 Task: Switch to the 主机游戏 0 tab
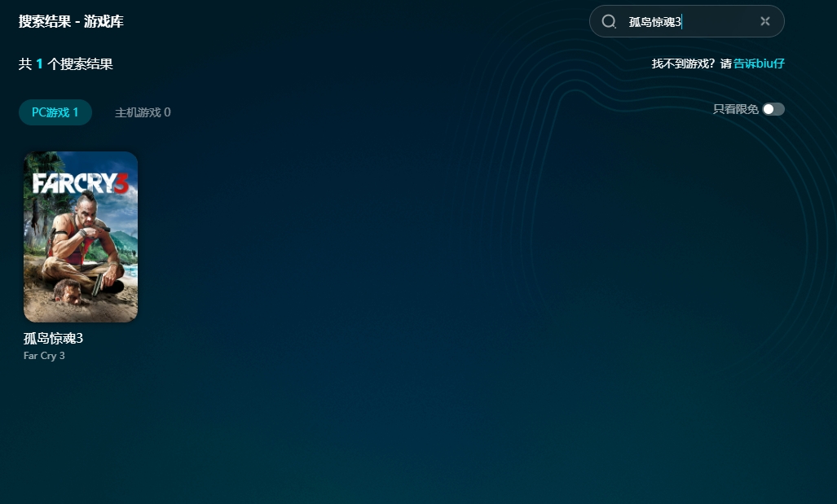143,112
